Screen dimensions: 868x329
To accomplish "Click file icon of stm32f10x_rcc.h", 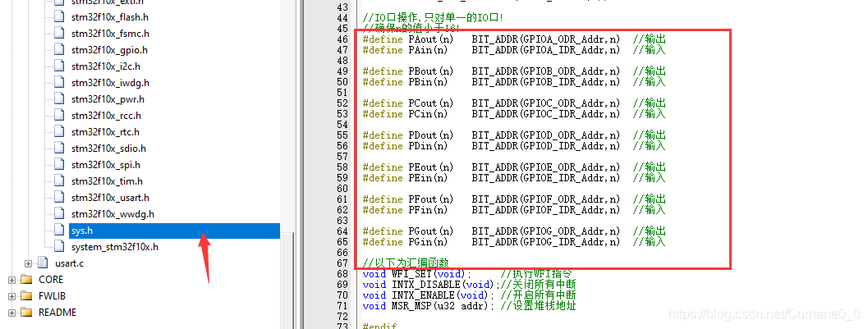I will (59, 116).
